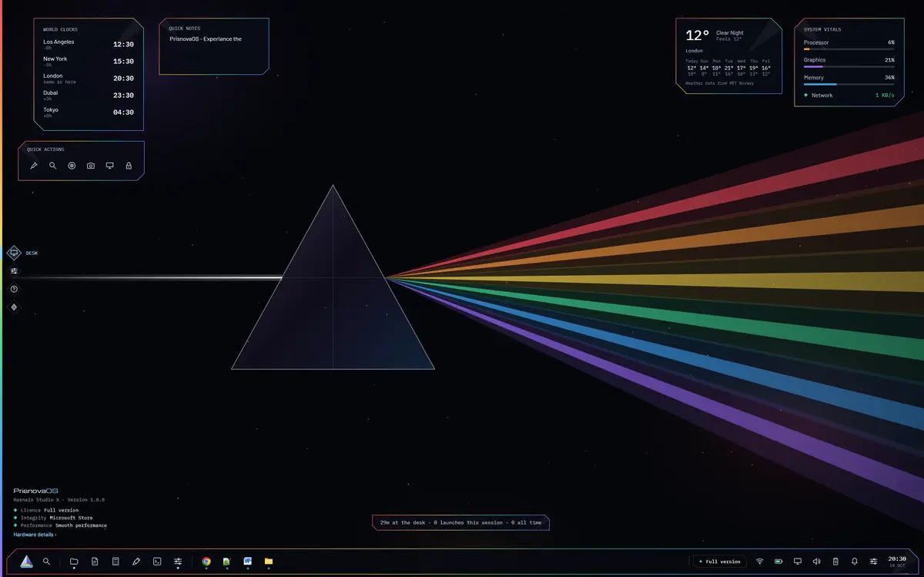Click the magnifier in Quick Actions
The width and height of the screenshot is (924, 577).
(x=53, y=166)
